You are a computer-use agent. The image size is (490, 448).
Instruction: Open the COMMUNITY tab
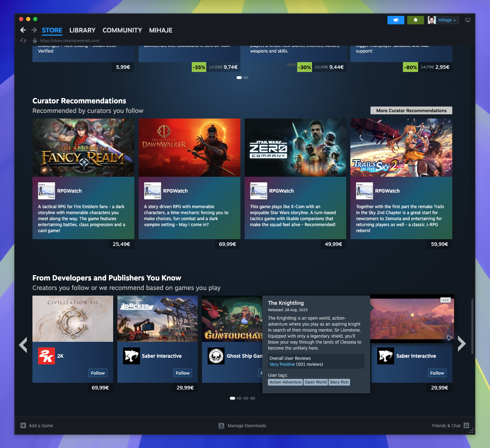click(x=122, y=30)
